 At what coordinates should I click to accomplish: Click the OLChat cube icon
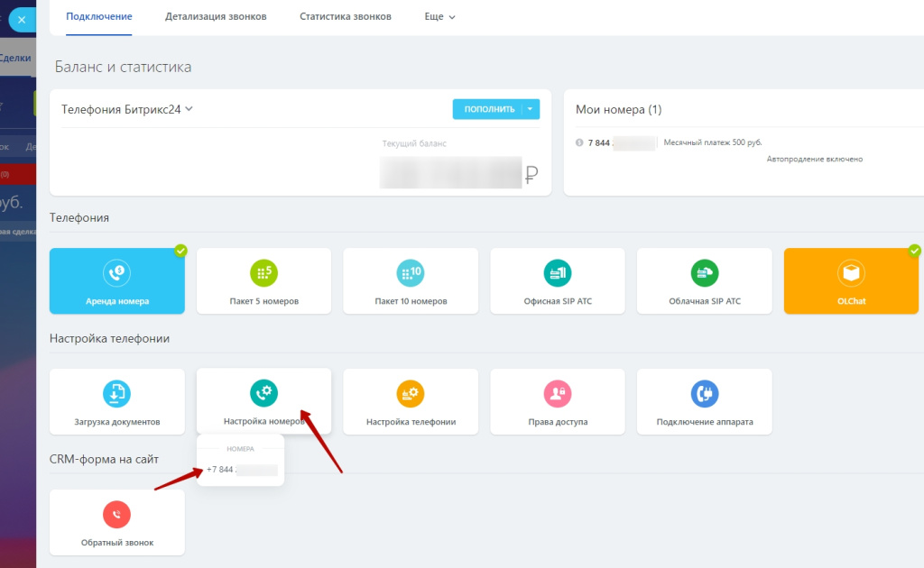tap(851, 272)
